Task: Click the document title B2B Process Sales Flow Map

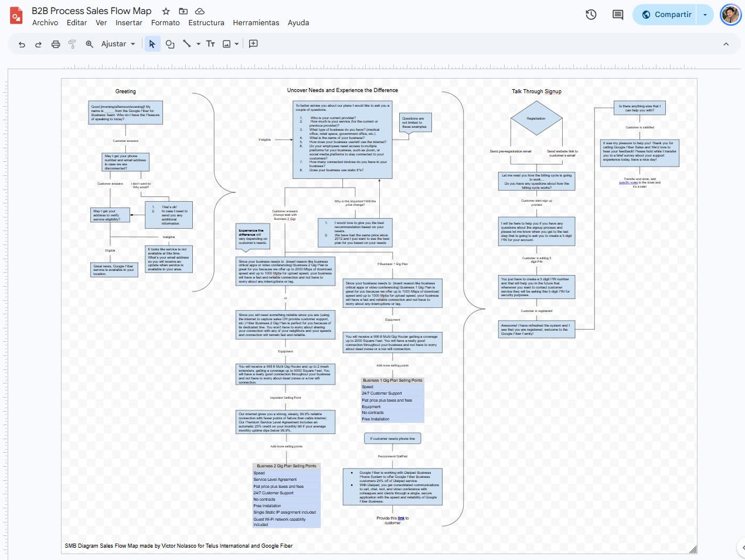Action: [x=91, y=11]
